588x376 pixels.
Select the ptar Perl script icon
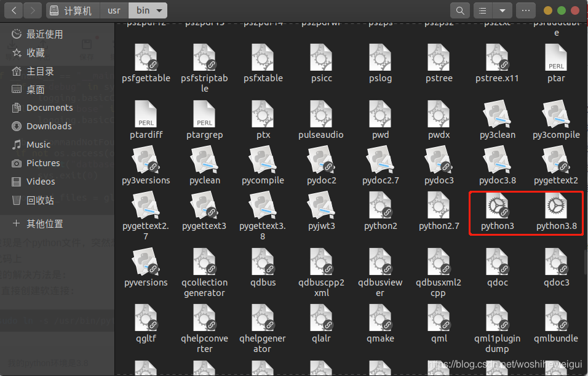tap(556, 57)
